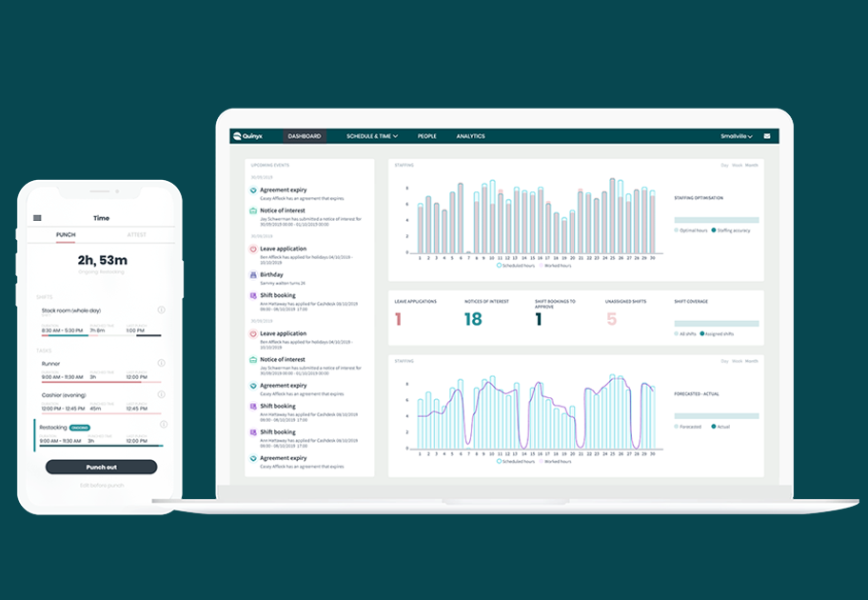This screenshot has height=600, width=868.
Task: Click the Agreement expiry event icon
Action: coord(254,190)
